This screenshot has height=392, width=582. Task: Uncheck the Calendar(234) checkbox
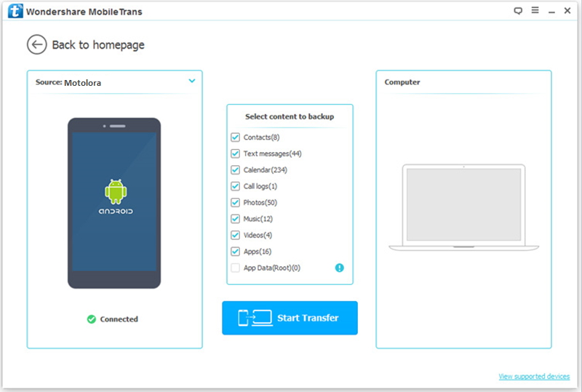coord(235,170)
